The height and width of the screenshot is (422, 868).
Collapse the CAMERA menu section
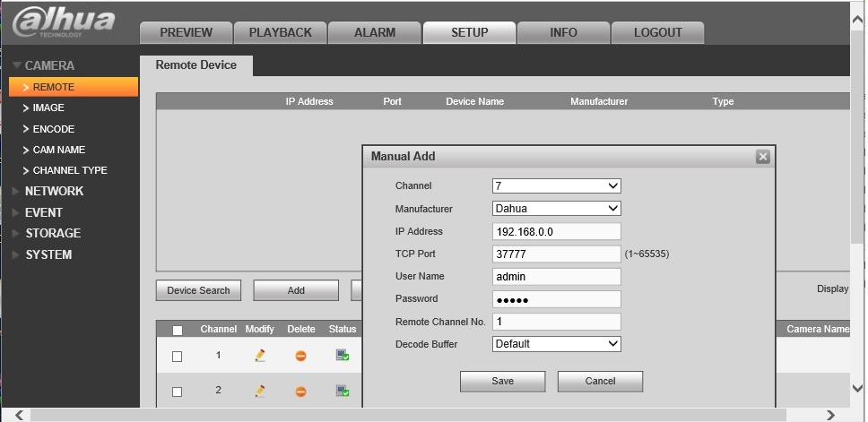point(43,65)
